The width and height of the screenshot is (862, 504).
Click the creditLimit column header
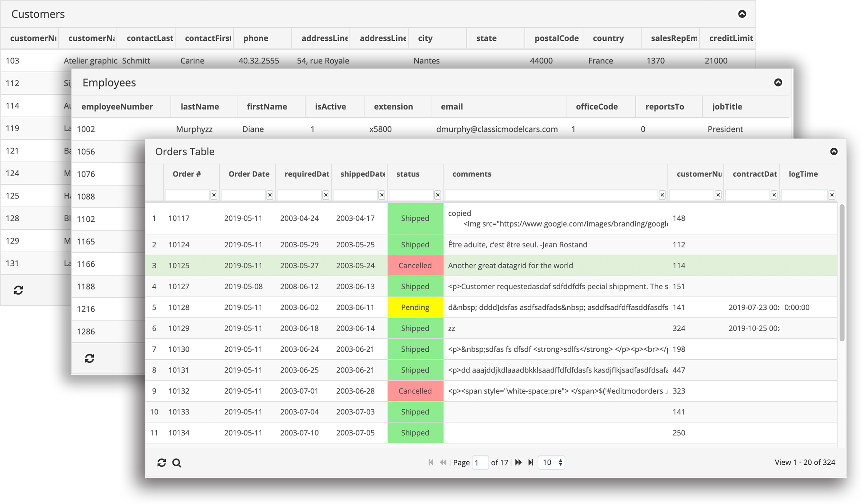pos(731,38)
